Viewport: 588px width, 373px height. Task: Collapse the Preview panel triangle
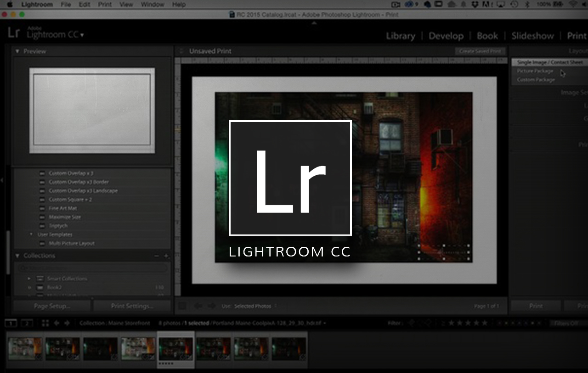(17, 51)
